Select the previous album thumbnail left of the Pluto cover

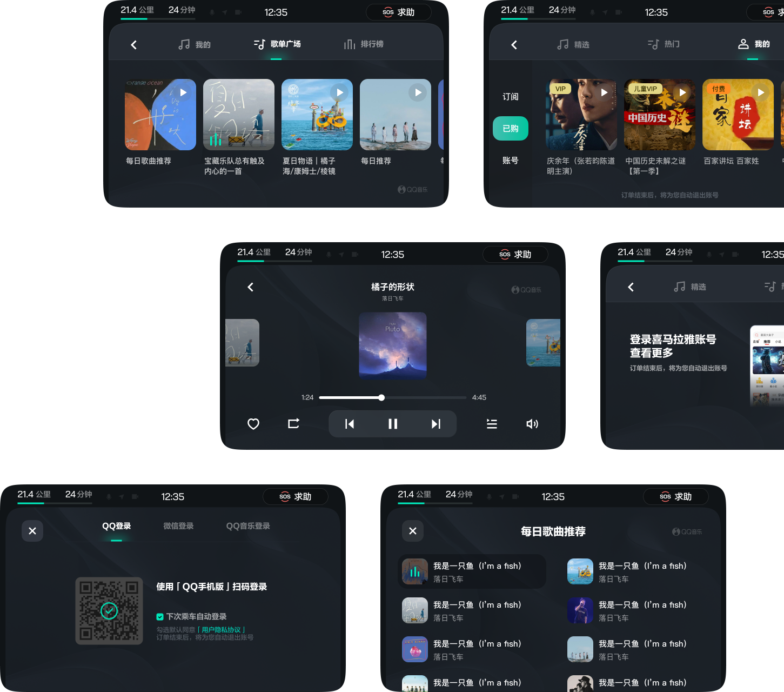point(242,343)
